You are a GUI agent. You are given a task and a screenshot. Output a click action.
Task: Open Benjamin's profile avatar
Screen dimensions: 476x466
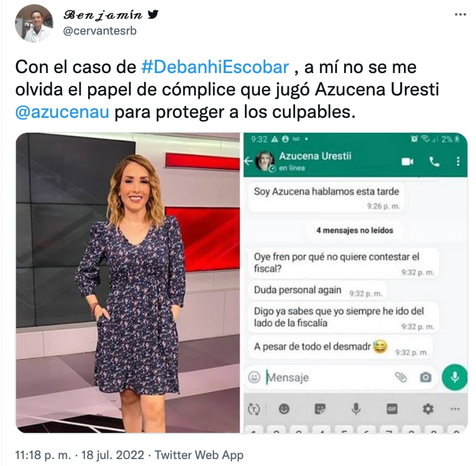34,23
